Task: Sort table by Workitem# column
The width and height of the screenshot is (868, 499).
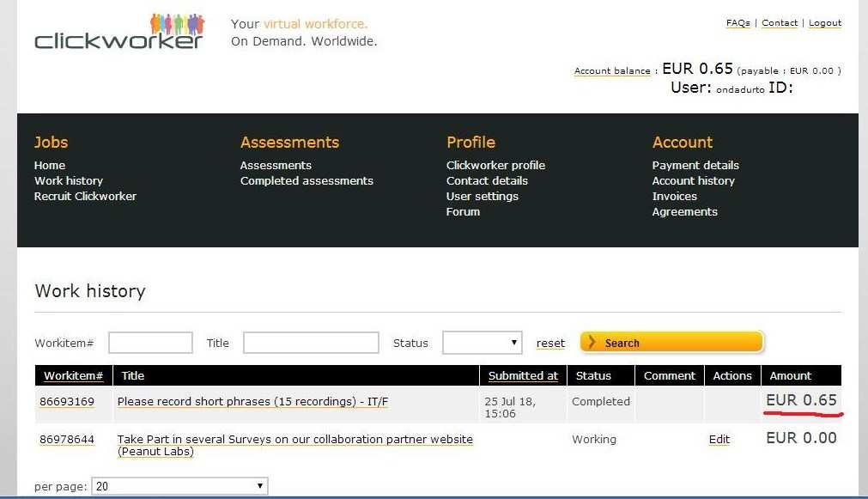Action: click(74, 375)
